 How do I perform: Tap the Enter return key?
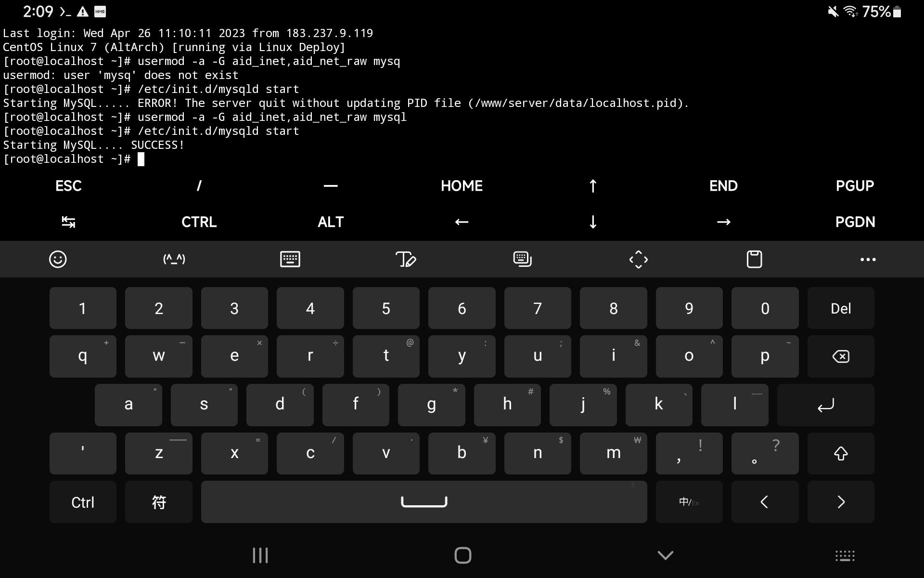click(826, 405)
